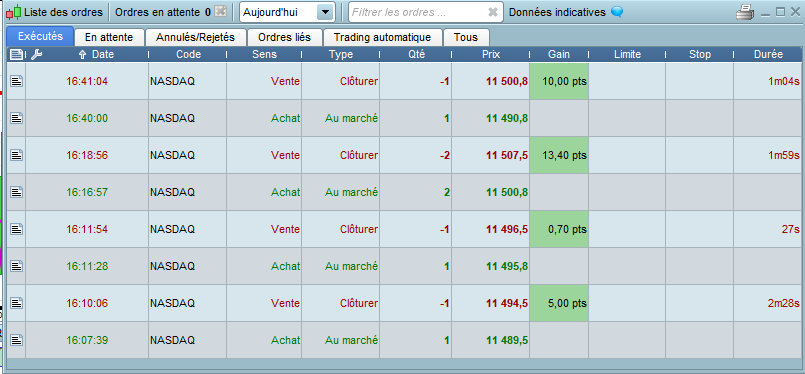The width and height of the screenshot is (805, 374).
Task: Click the blue Données indicatives info bubble
Action: click(617, 12)
